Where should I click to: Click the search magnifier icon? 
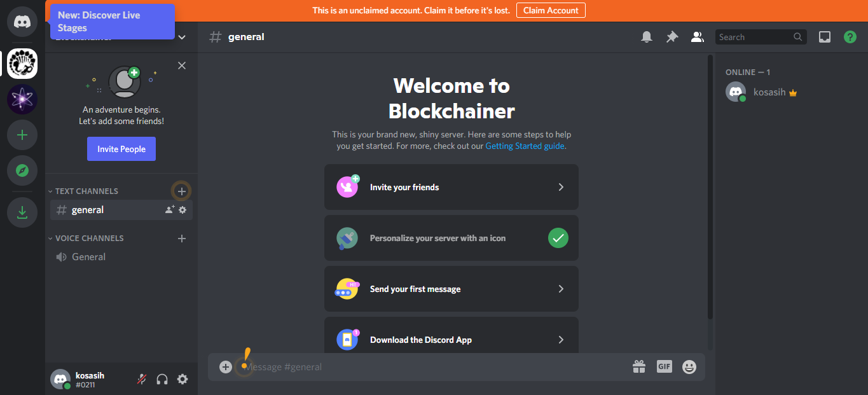798,37
